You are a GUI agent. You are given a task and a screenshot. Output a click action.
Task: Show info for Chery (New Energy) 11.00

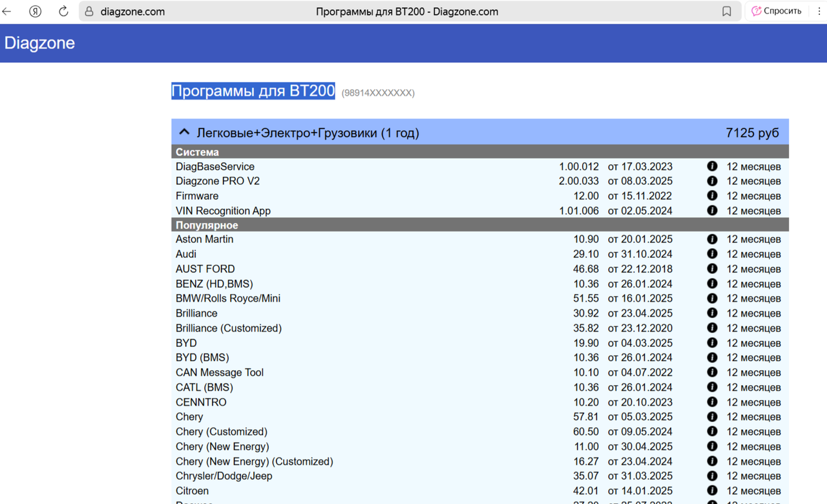712,446
